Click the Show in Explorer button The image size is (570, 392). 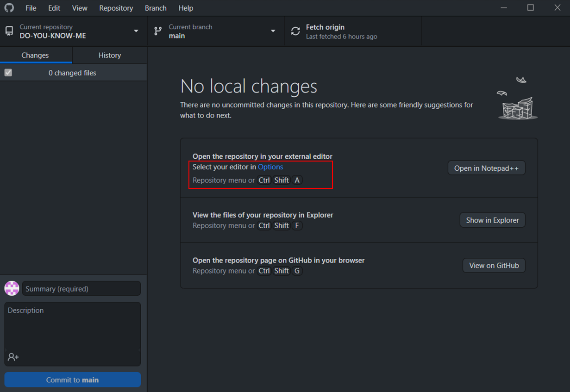(x=492, y=220)
